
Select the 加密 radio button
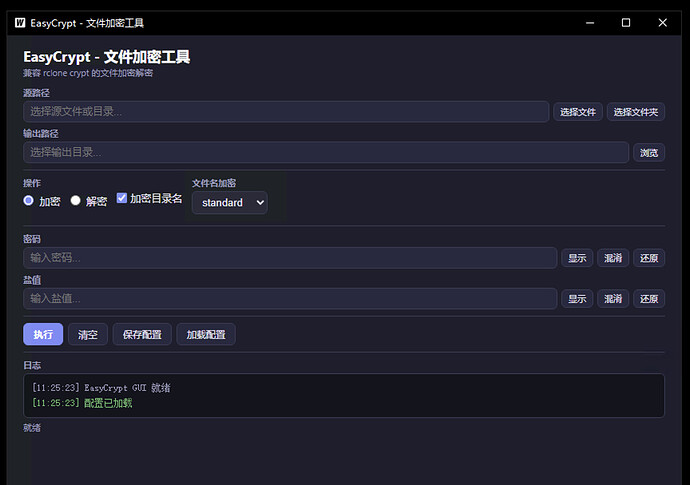29,201
